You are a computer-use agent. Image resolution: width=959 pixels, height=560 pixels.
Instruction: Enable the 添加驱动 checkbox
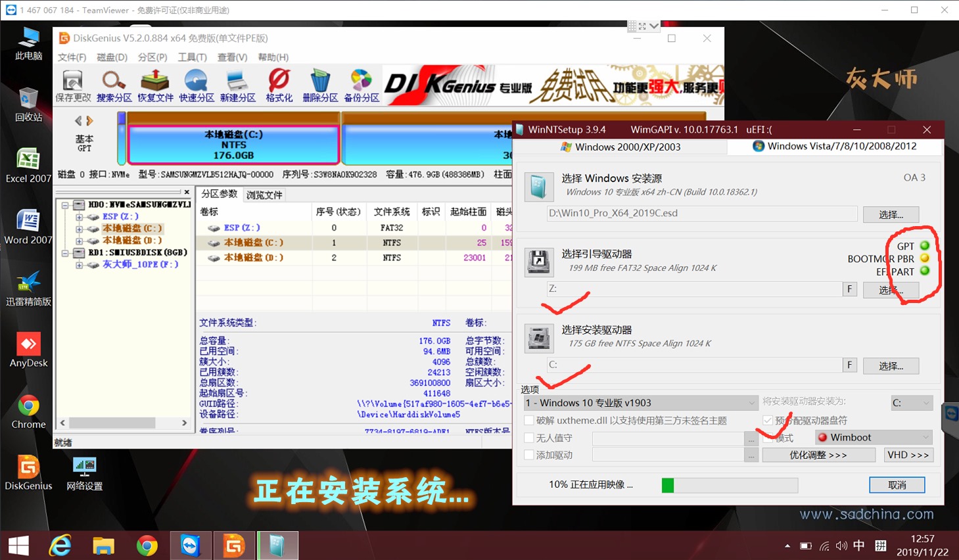pyautogui.click(x=529, y=455)
